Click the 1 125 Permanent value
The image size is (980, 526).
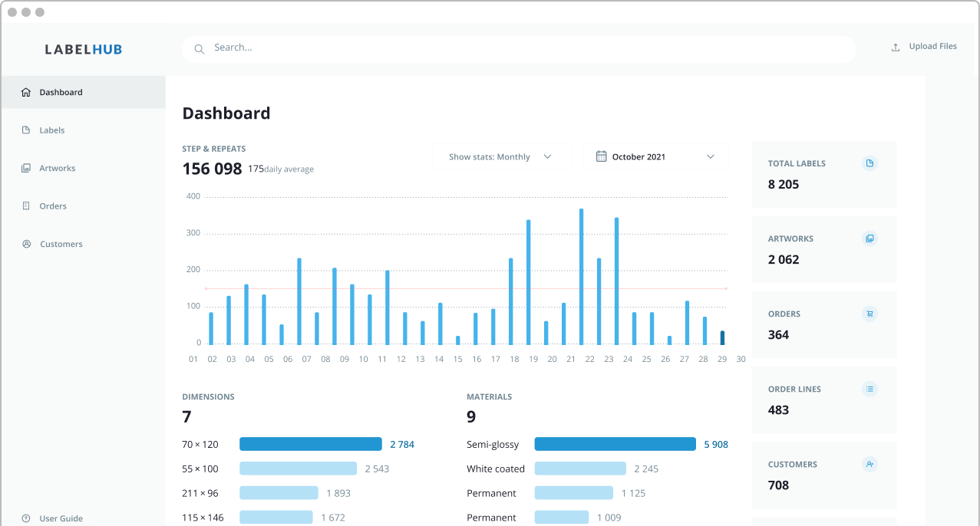(x=633, y=494)
